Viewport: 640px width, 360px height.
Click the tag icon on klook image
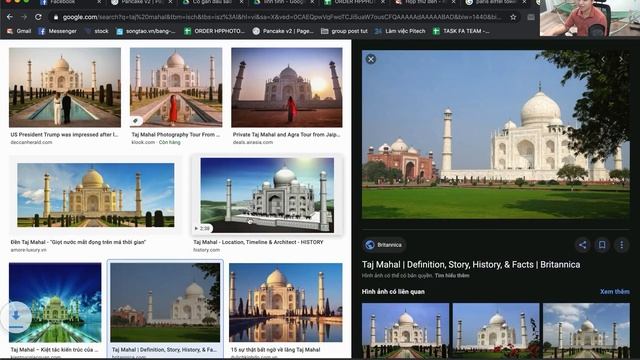click(136, 121)
